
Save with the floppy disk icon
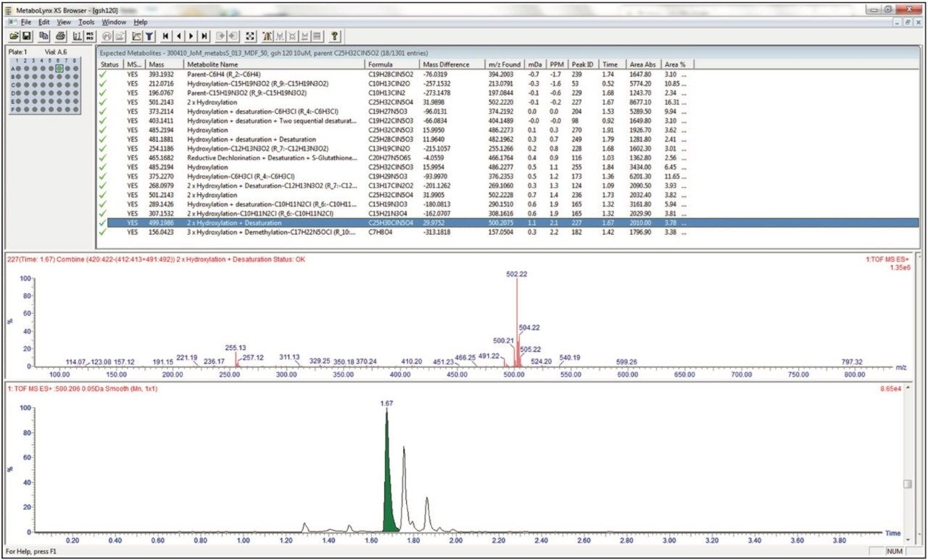(26, 35)
